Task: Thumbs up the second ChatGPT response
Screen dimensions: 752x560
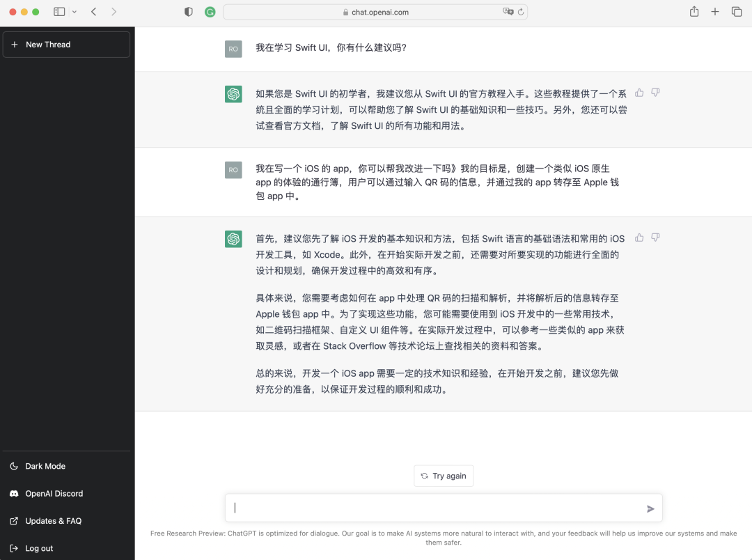Action: click(639, 238)
